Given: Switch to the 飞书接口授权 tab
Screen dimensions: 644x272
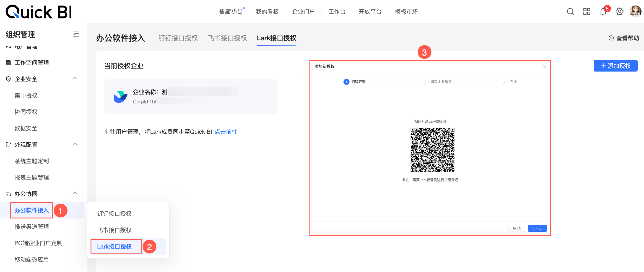Looking at the screenshot, I should point(227,38).
